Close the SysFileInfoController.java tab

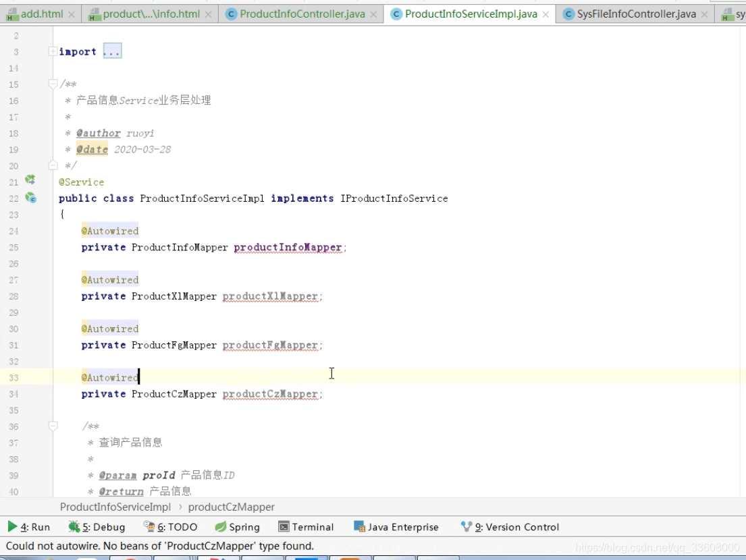[x=705, y=15]
